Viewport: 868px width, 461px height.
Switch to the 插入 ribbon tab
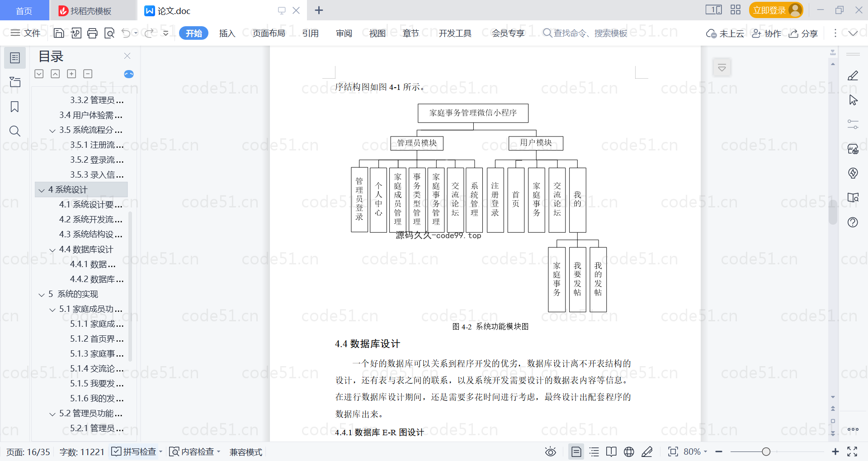[x=227, y=33]
